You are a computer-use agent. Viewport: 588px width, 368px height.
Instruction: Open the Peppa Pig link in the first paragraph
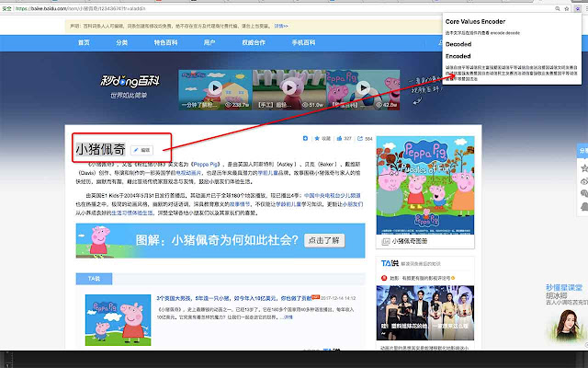tap(206, 165)
